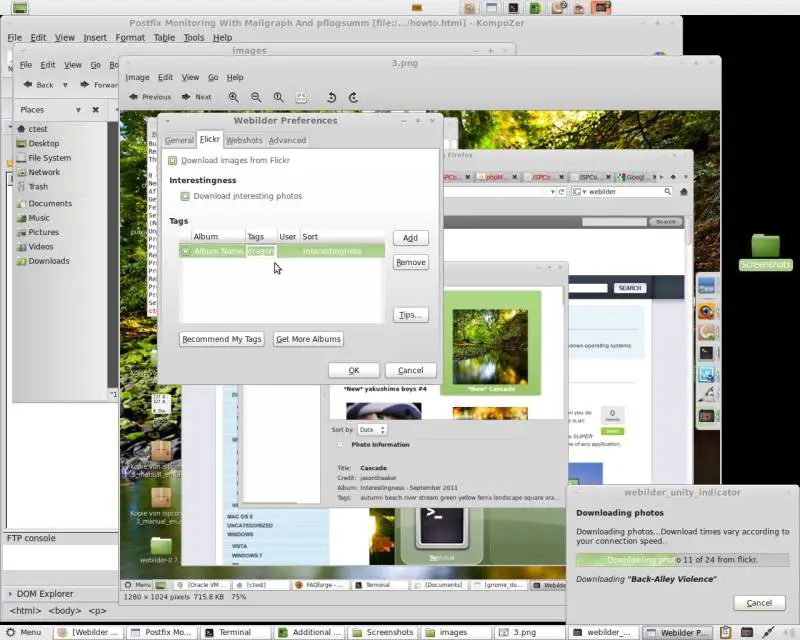This screenshot has height=640, width=800.
Task: Open Firefox address bar history dropdown
Action: (x=553, y=192)
